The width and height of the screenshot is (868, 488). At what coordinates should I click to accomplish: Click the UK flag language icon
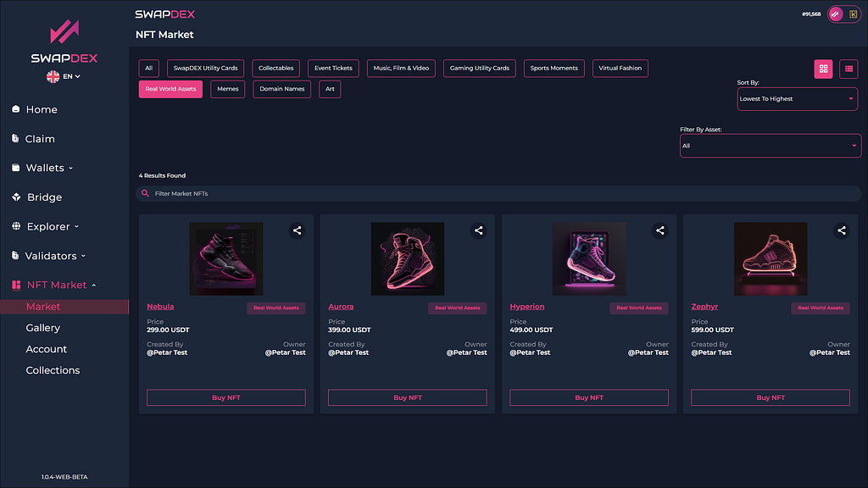click(x=53, y=76)
